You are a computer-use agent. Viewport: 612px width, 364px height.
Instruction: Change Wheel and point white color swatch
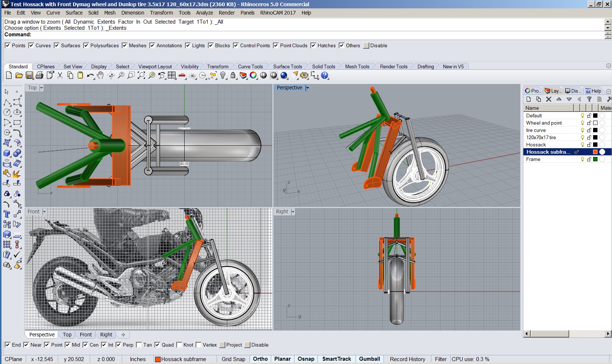(595, 123)
